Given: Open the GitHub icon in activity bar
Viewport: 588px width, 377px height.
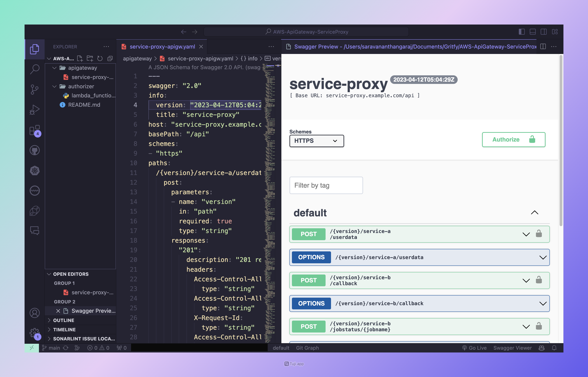Looking at the screenshot, I should 35,150.
